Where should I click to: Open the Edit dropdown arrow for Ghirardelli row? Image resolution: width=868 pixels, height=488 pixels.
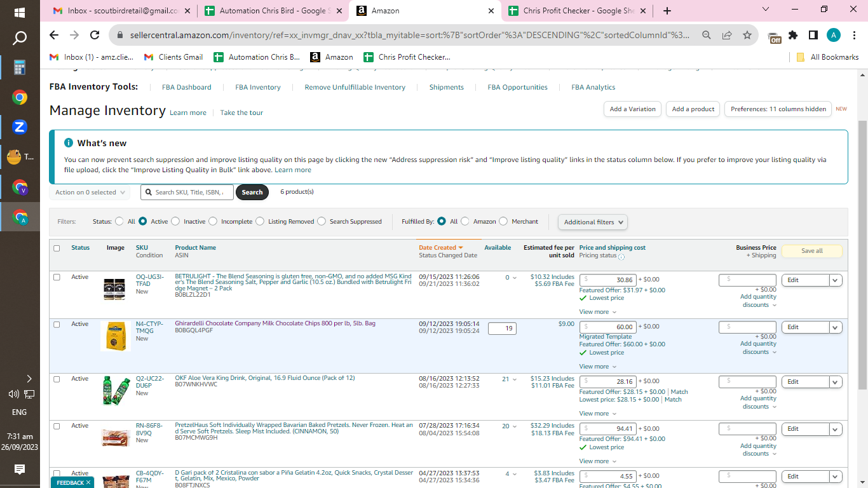[x=836, y=327]
